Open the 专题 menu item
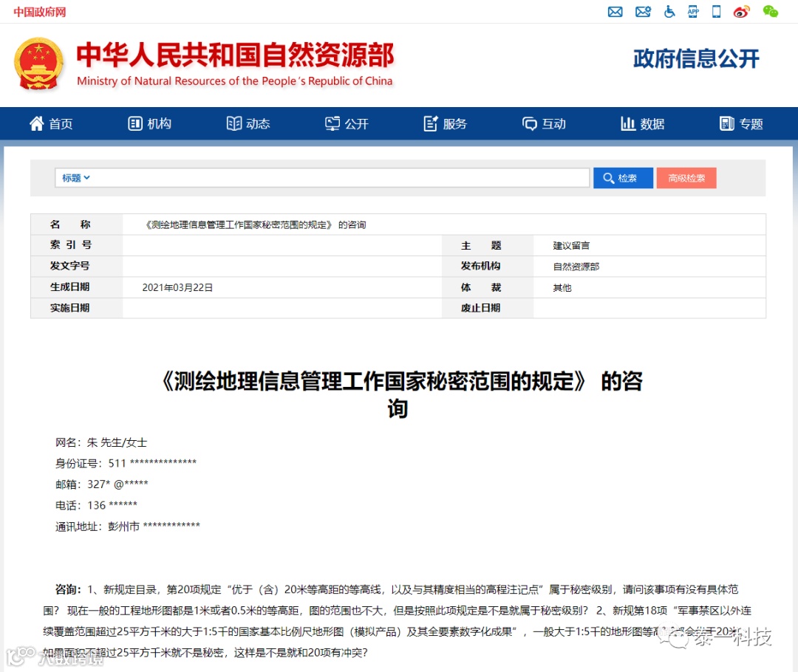Image resolution: width=798 pixels, height=672 pixels. 751,123
